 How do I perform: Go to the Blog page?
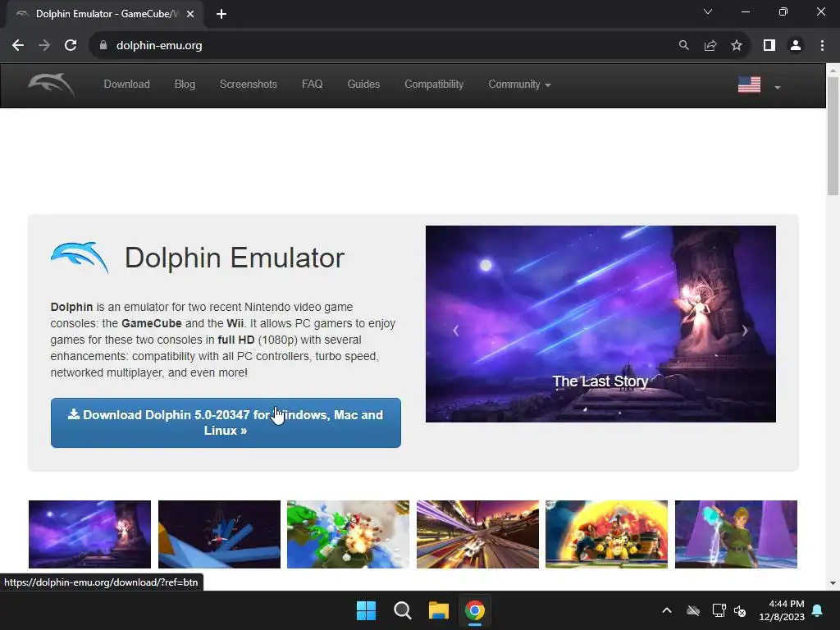(185, 84)
